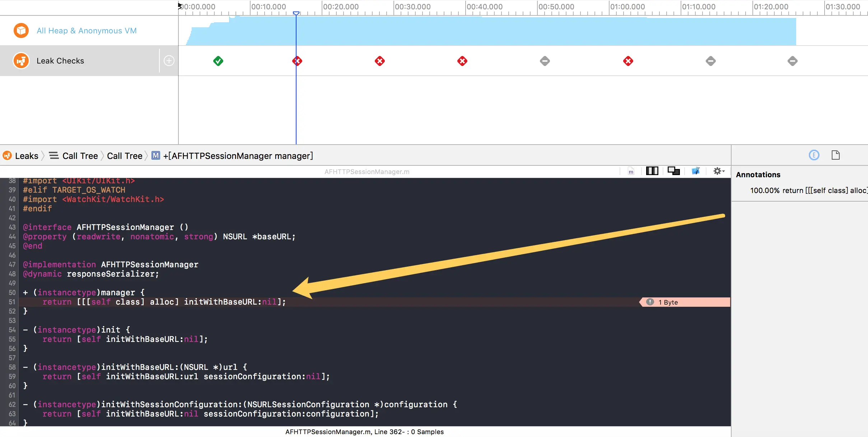
Task: Toggle the side-by-side columns view icon
Action: pyautogui.click(x=652, y=171)
